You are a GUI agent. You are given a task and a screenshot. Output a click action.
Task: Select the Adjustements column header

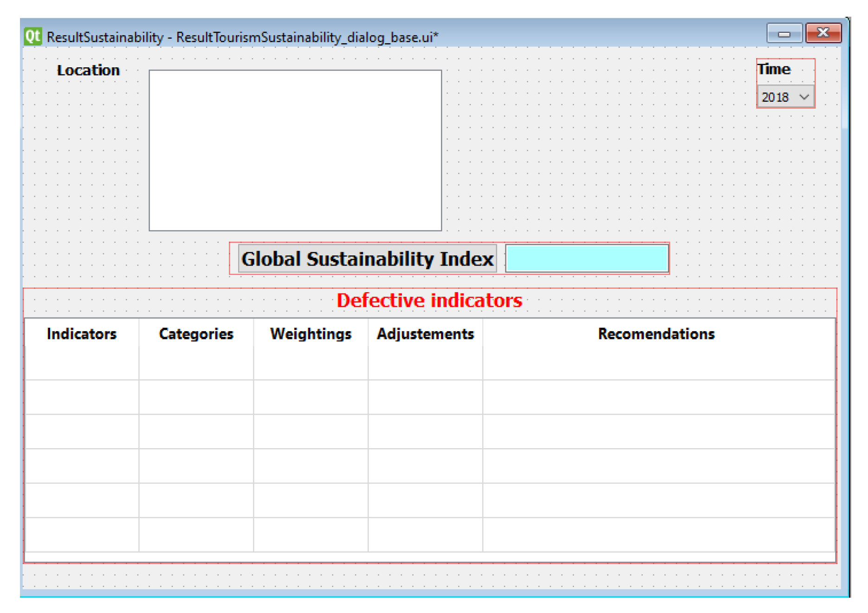click(425, 334)
